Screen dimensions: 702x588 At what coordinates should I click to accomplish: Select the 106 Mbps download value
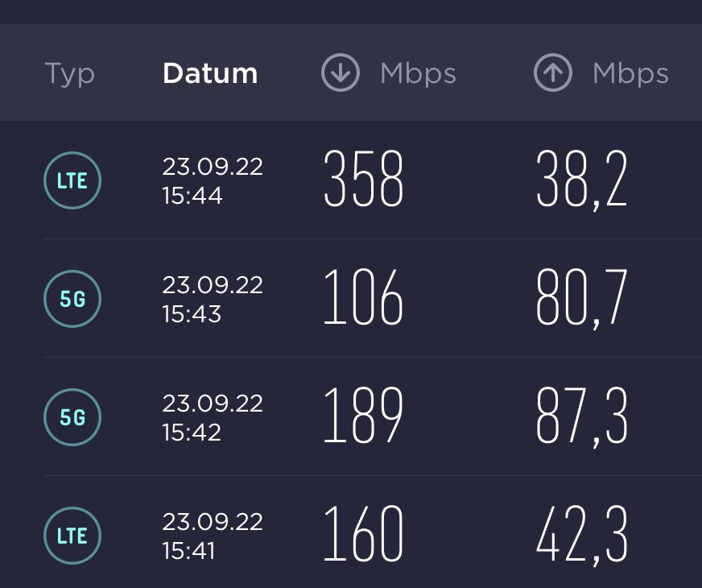(x=364, y=296)
